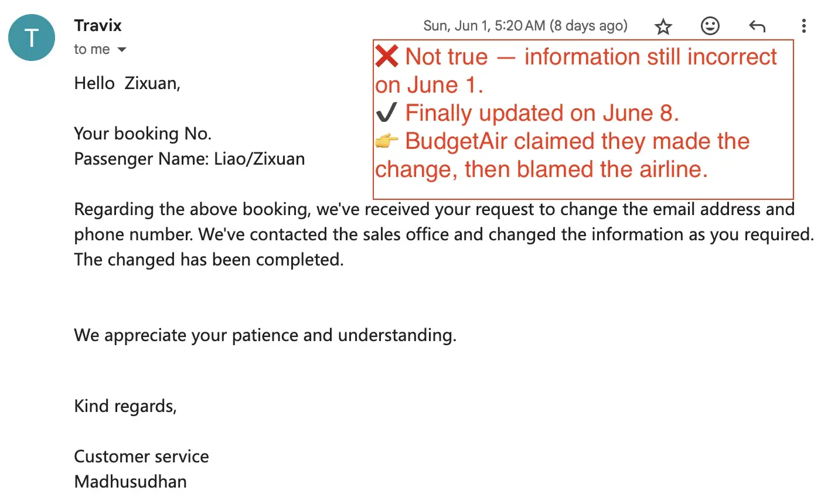Star this Travix email

663,26
